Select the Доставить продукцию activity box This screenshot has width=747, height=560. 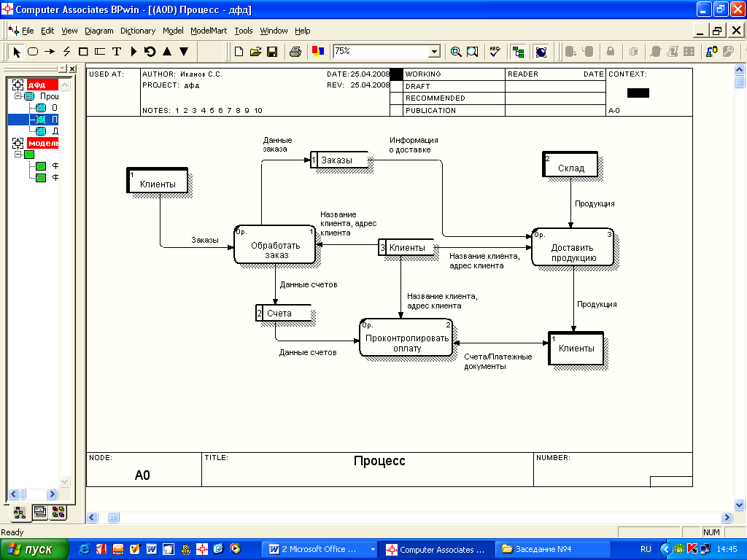click(573, 247)
